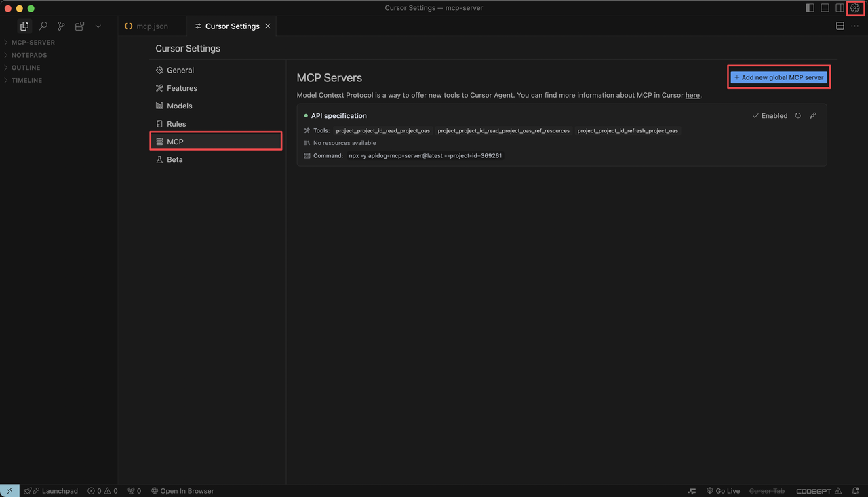Screen dimensions: 868x497
Task: Click Open In Browser in status bar
Action: [x=182, y=491]
